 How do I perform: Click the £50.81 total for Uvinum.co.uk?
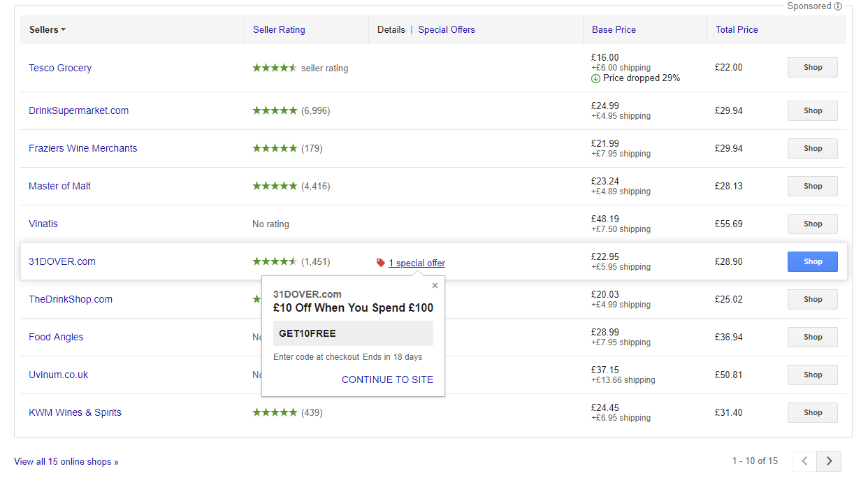(728, 375)
